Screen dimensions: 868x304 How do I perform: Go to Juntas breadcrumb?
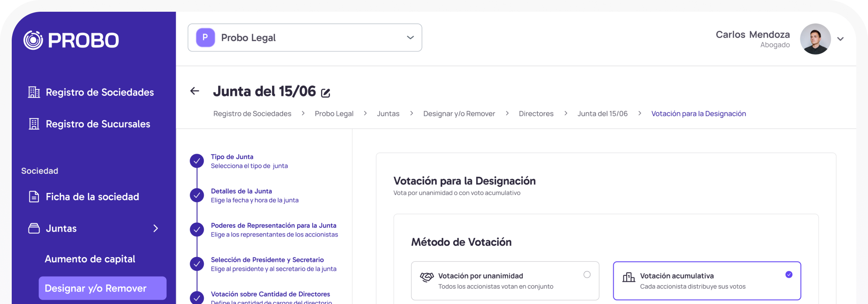point(388,113)
